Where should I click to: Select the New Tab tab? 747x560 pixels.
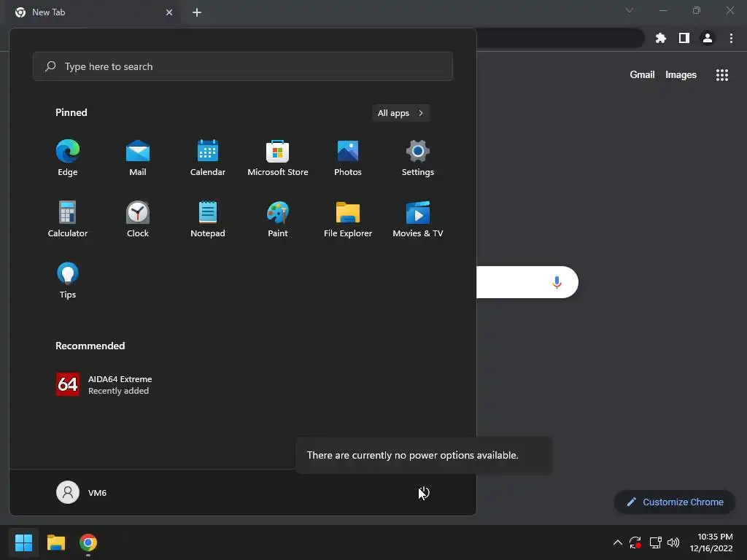click(93, 12)
